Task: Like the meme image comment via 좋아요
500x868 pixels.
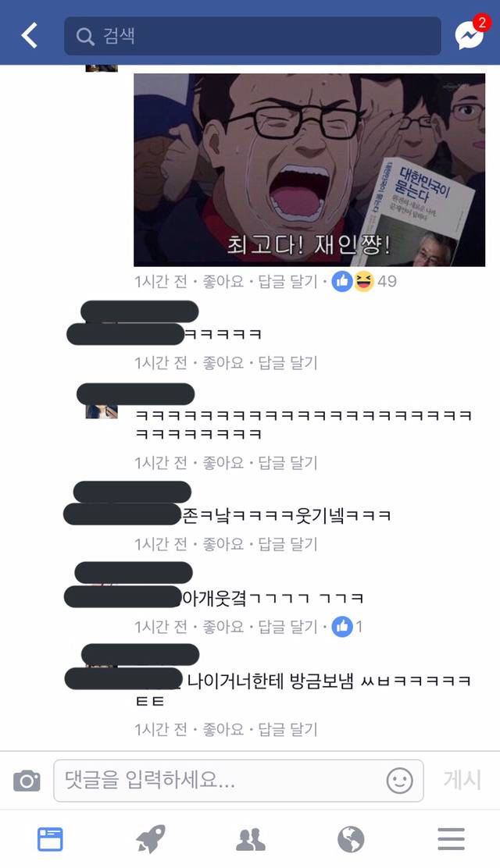Action: click(223, 282)
